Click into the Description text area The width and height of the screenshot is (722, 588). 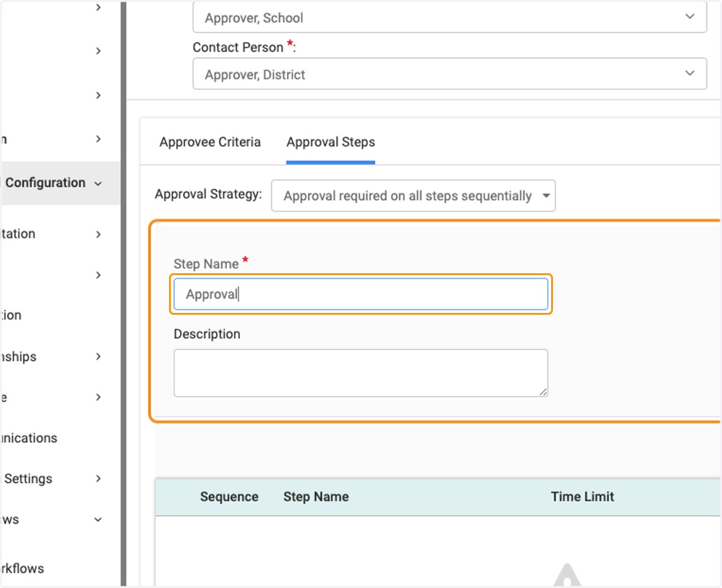(x=361, y=373)
